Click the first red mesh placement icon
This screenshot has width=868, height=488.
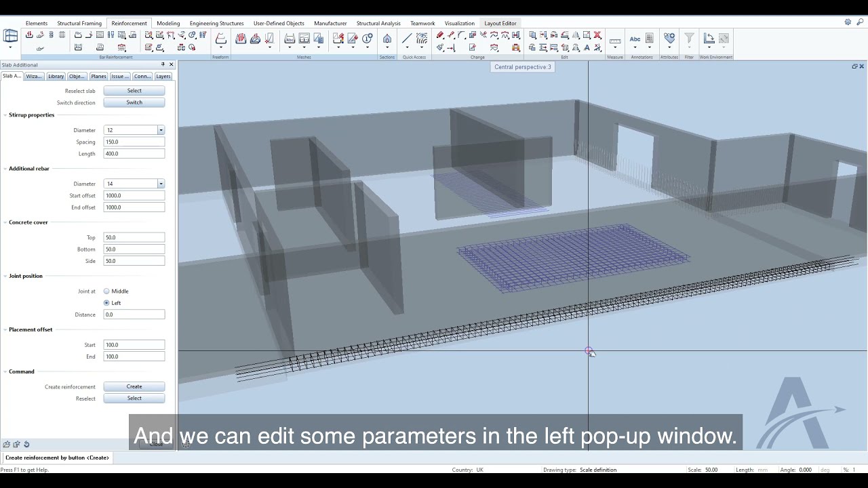coord(241,39)
